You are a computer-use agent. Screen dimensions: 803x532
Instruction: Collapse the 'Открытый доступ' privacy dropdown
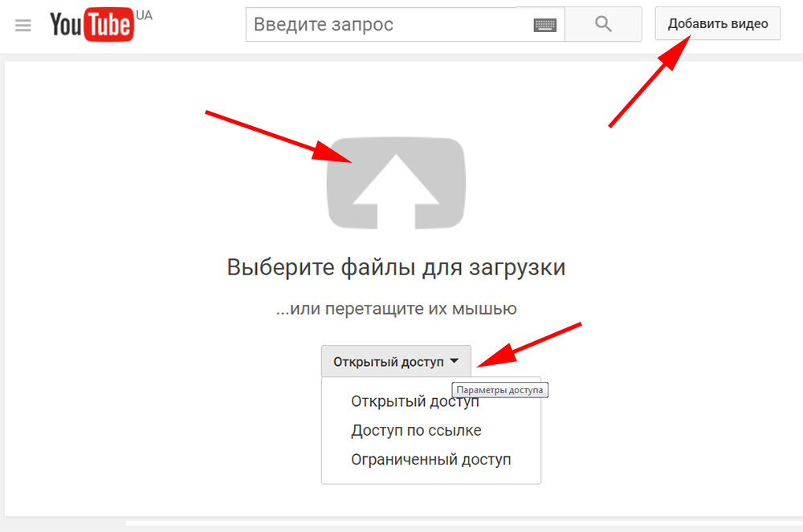pos(396,362)
